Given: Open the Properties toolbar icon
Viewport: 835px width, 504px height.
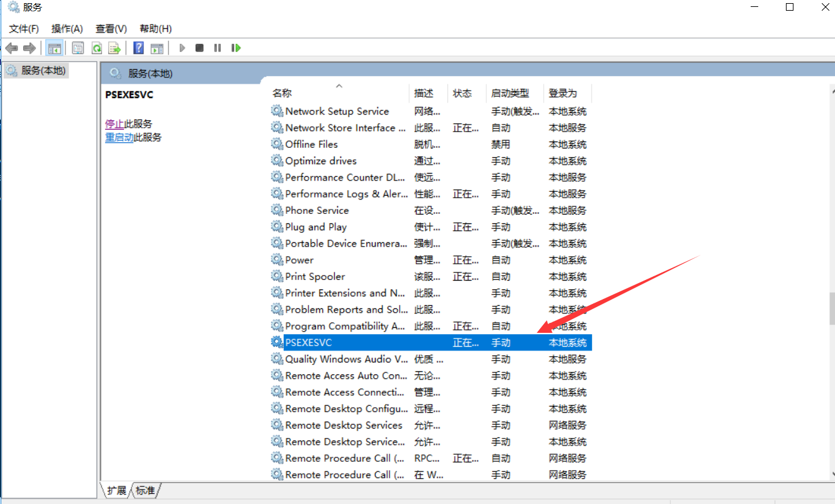Looking at the screenshot, I should 78,48.
